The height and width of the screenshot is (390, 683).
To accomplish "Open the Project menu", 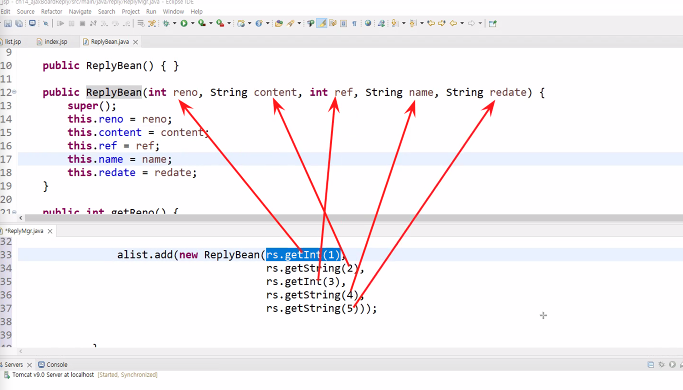I will click(131, 12).
